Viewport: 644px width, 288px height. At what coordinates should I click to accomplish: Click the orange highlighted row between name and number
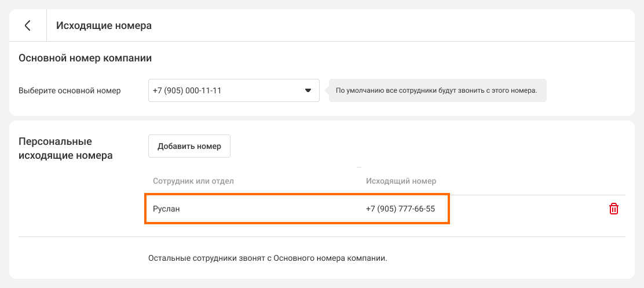tap(272, 209)
